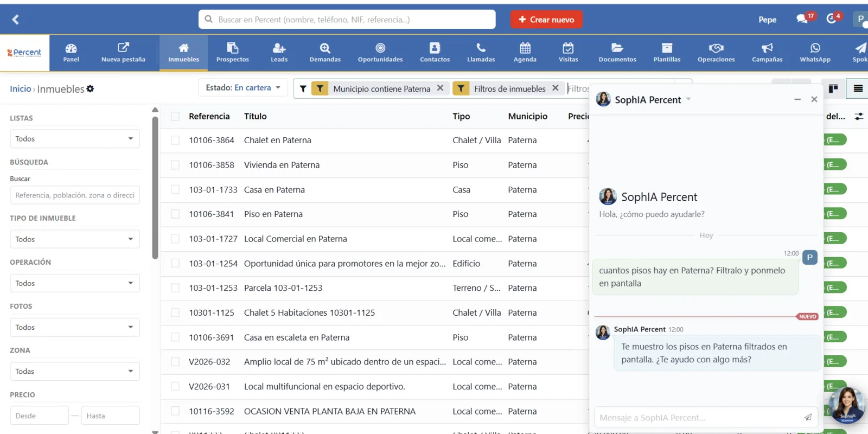Sort the table by the Título column
868x434 pixels.
[256, 116]
